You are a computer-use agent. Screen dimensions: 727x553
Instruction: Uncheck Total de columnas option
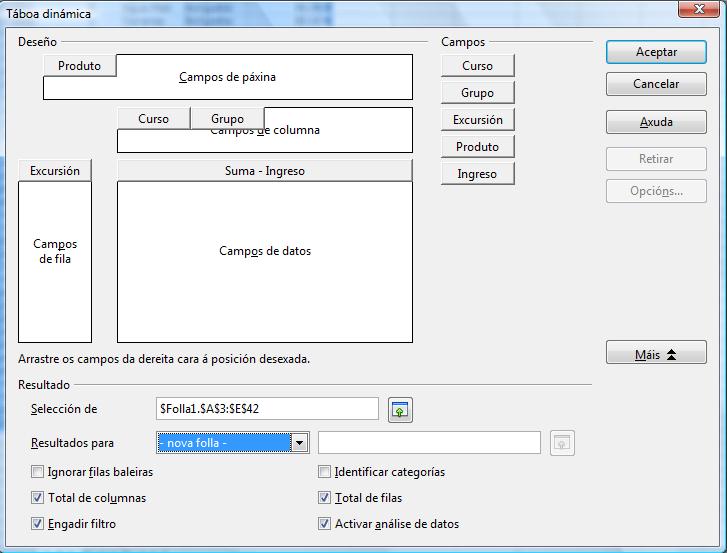(38, 498)
